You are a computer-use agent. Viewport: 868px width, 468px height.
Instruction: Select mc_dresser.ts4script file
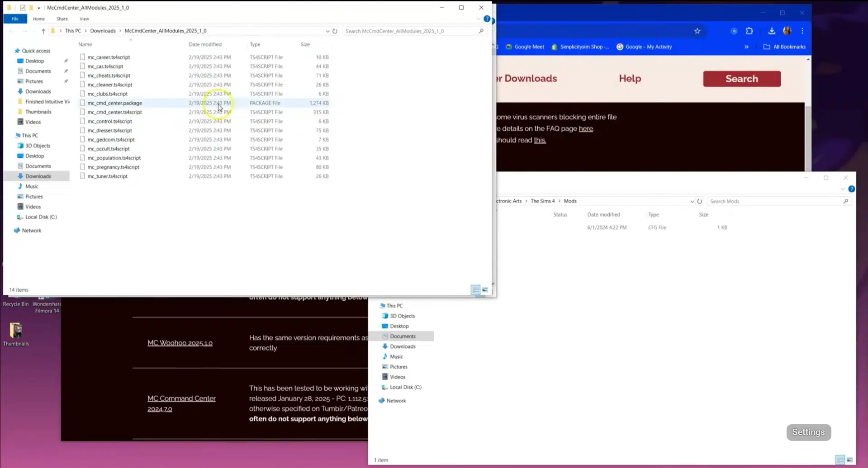click(109, 130)
